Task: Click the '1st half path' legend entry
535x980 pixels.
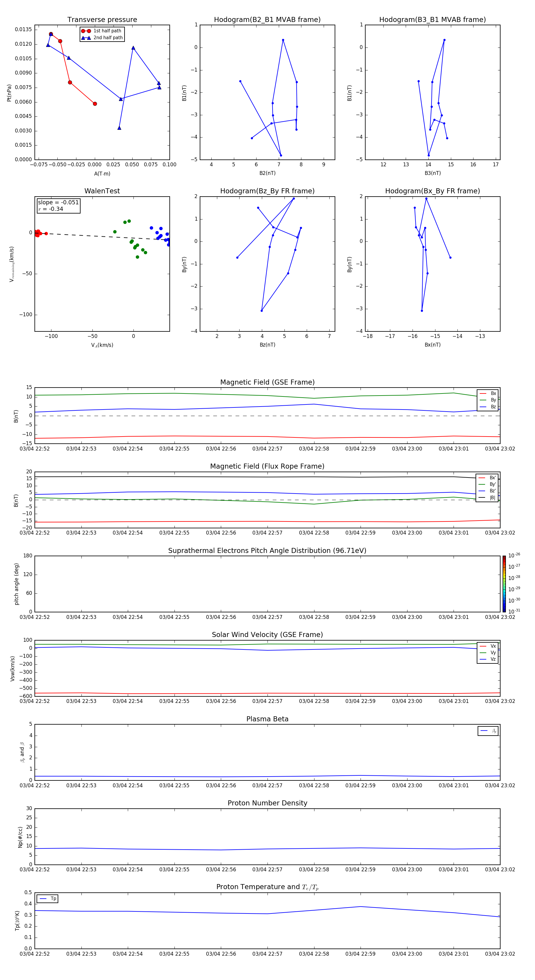Action: 102,31
